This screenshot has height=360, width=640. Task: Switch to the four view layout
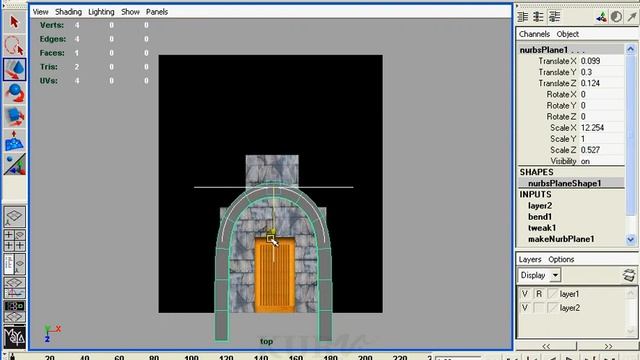[x=14, y=240]
